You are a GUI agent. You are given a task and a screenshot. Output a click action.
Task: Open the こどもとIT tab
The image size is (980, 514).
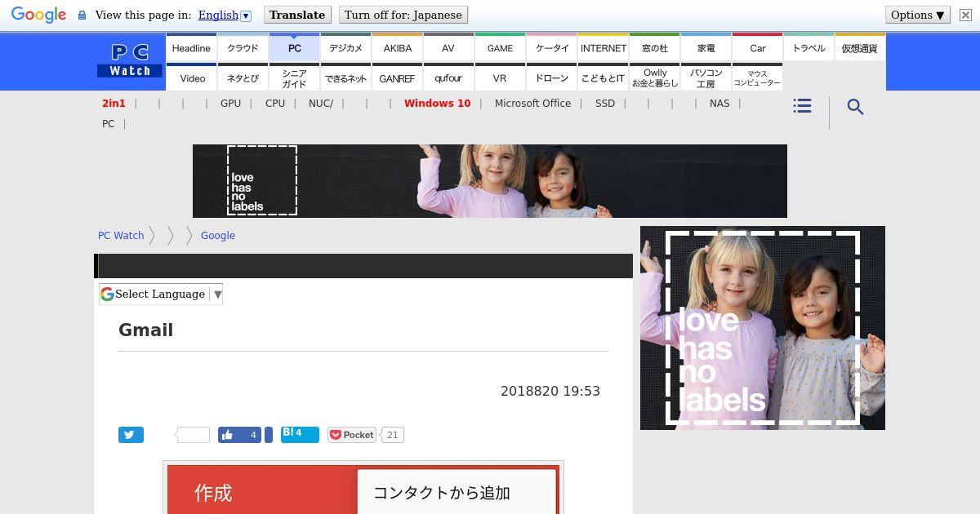604,78
